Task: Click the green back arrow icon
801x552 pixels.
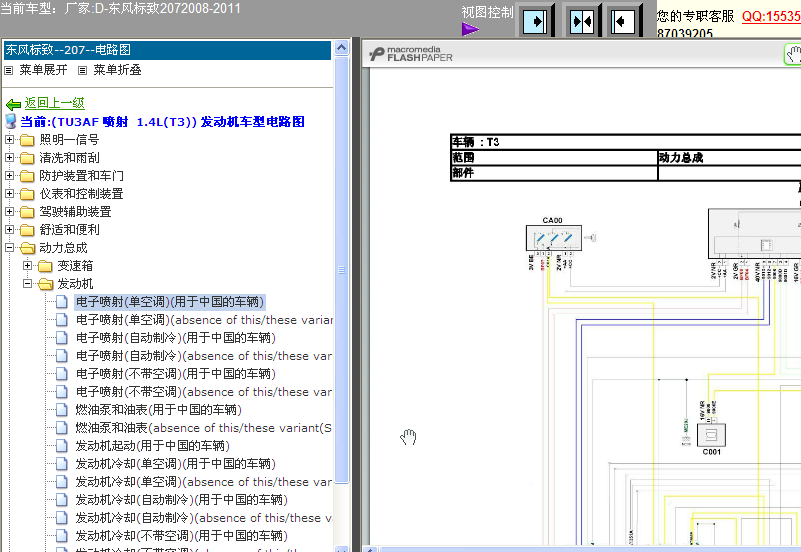Action: click(x=13, y=105)
